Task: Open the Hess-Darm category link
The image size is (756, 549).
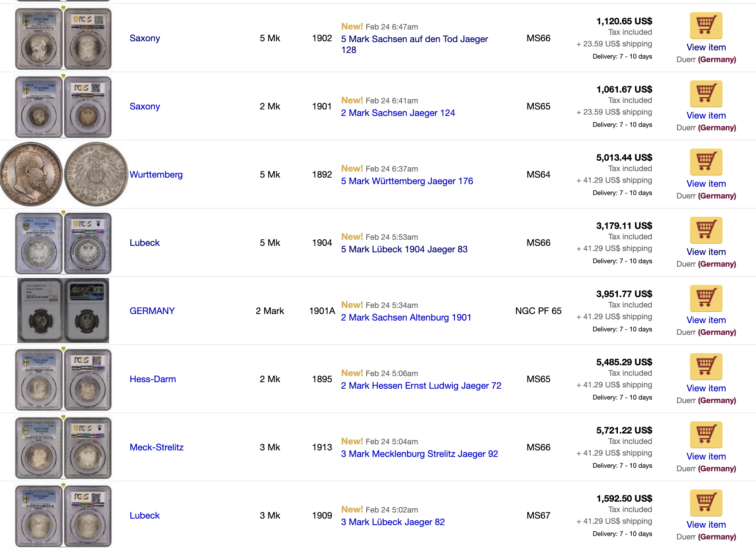Action: [x=153, y=379]
